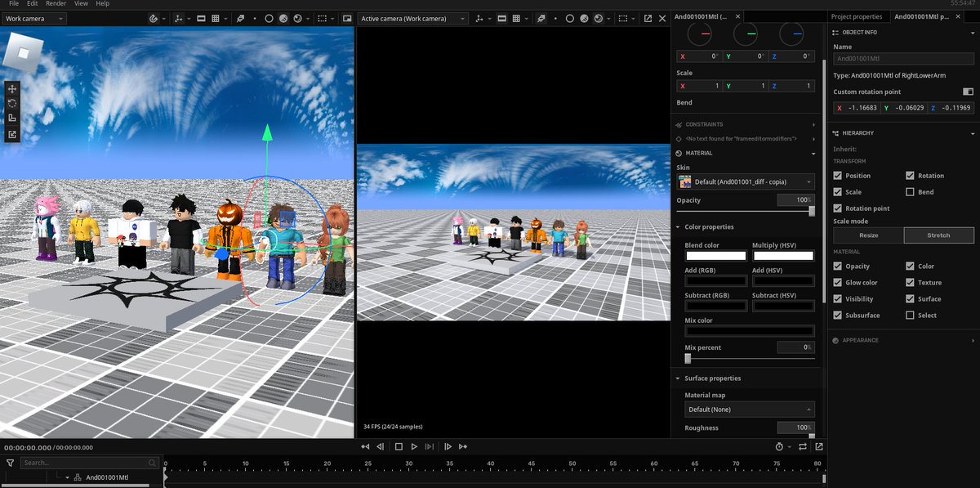Uncheck the Texture inherit checkbox
Viewport: 980px width, 488px height.
[x=911, y=283]
